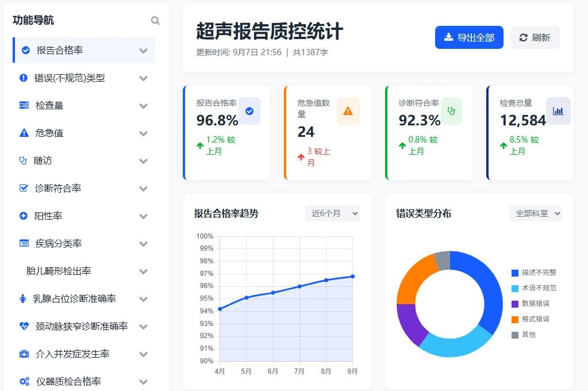Image resolution: width=588 pixels, height=391 pixels.
Task: Click the gears icon beside 仪器质检合格率
Action: pos(24,381)
